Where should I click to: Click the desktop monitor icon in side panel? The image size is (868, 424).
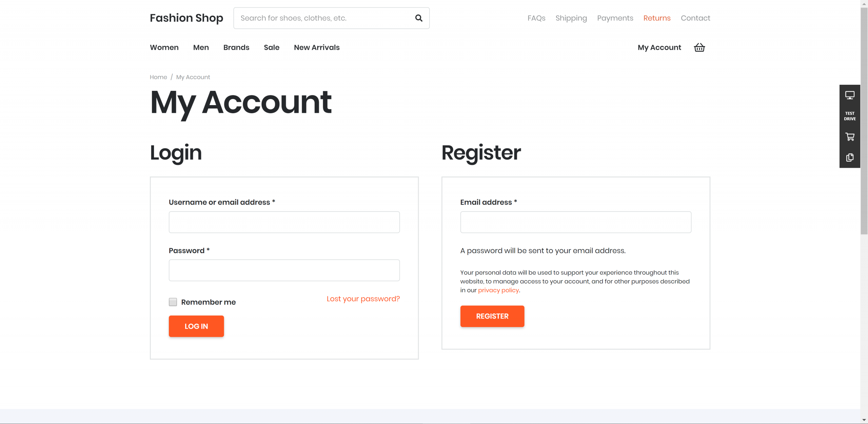850,95
